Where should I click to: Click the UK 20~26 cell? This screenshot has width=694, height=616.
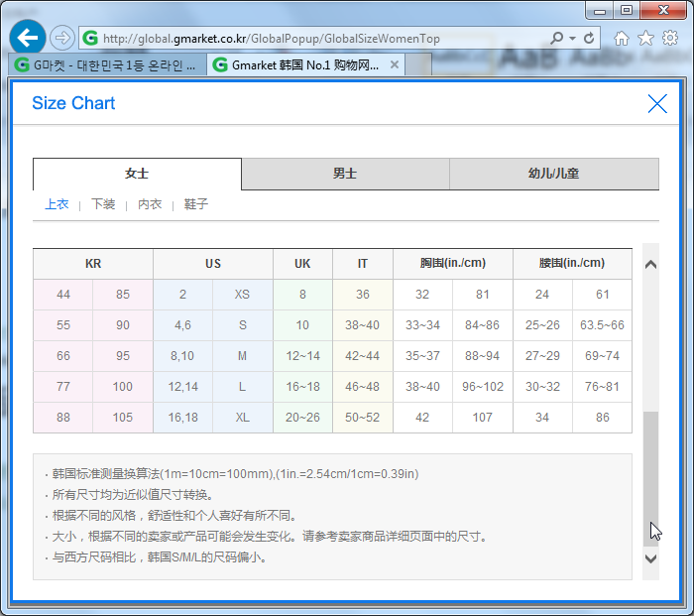point(302,418)
